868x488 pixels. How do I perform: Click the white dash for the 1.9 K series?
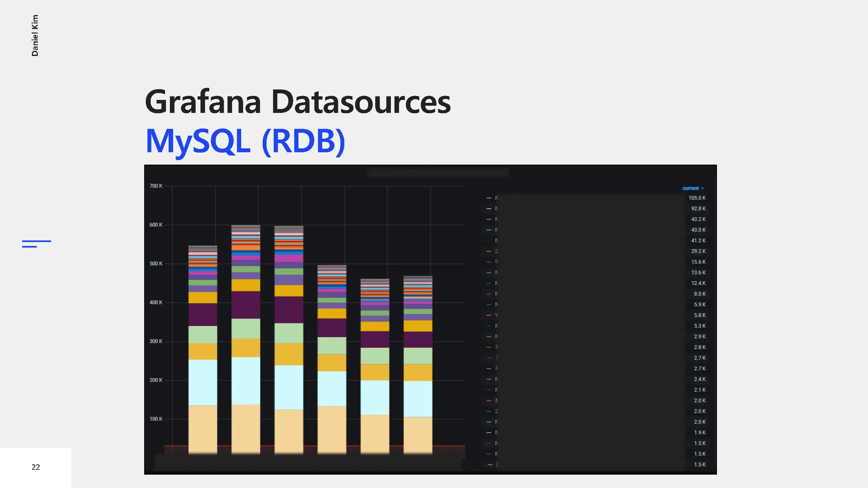pos(489,433)
